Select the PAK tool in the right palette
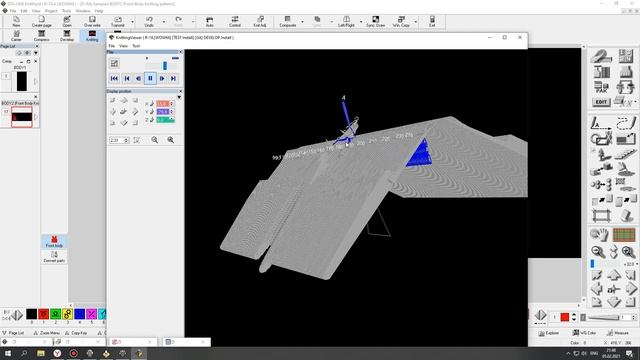 coord(601,87)
